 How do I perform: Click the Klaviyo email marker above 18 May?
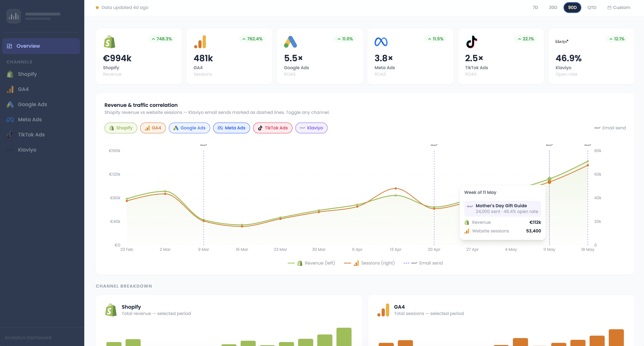588,145
